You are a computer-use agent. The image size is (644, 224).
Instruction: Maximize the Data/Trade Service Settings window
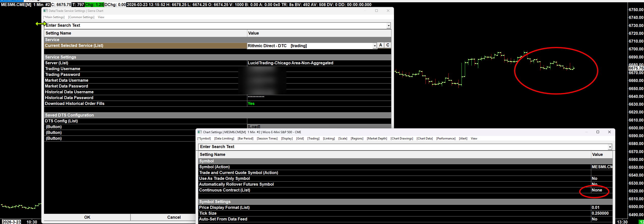click(377, 11)
